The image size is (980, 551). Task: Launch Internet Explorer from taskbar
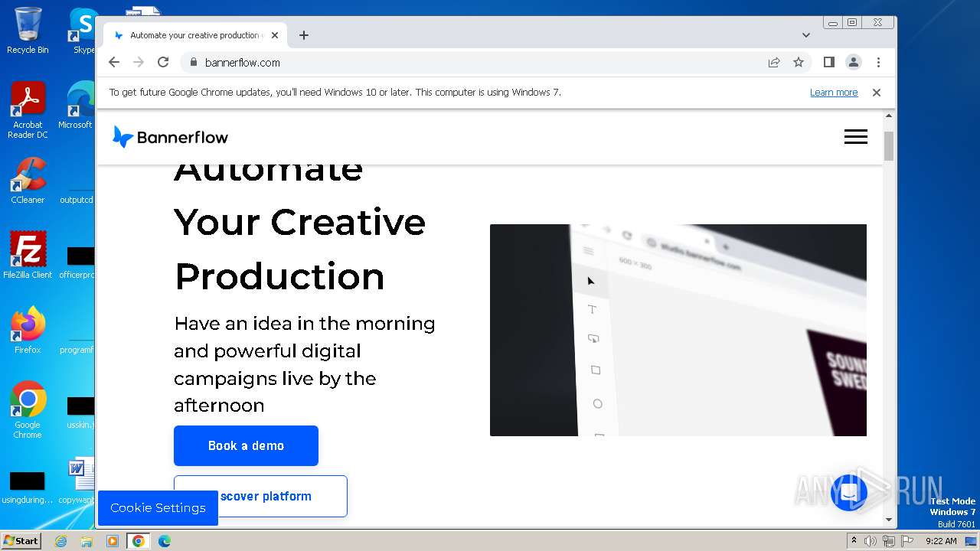pyautogui.click(x=61, y=541)
